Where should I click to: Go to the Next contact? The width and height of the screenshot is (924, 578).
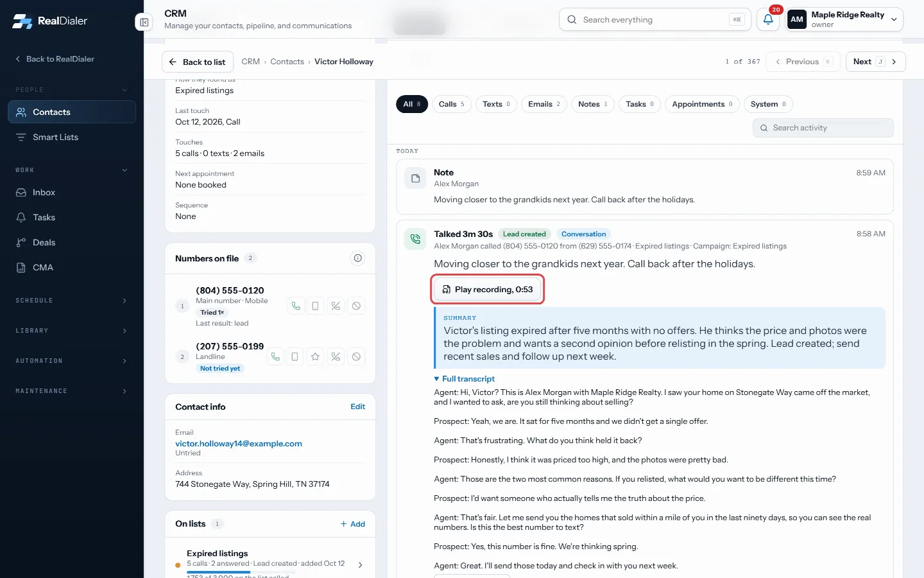(875, 62)
